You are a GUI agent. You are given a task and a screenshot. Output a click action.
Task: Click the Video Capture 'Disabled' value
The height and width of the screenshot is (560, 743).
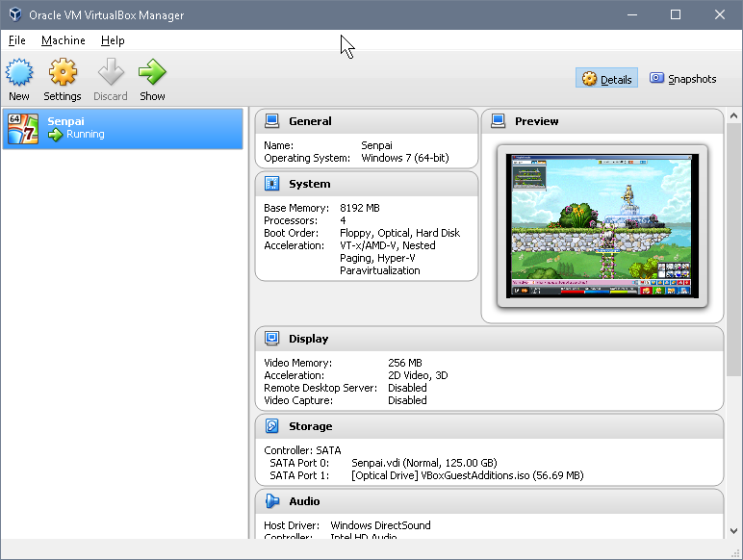coord(407,400)
